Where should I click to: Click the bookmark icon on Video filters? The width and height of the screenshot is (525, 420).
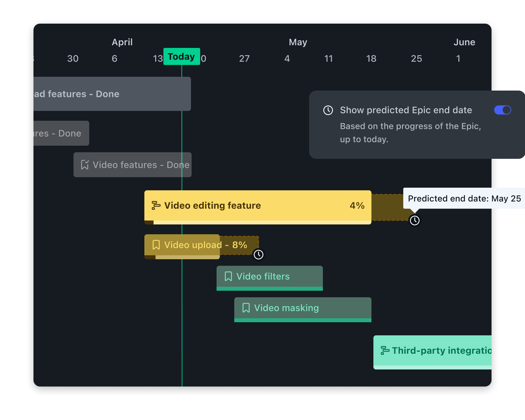[228, 276]
